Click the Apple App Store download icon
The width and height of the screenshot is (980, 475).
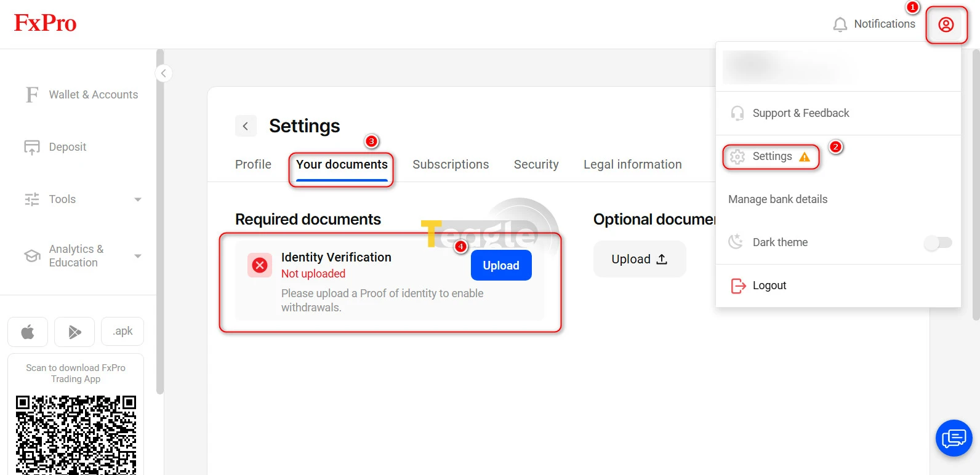point(28,332)
